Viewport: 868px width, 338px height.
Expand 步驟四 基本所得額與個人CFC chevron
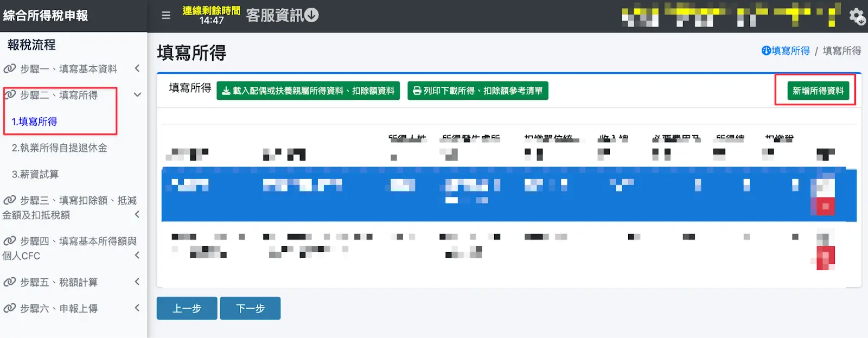137,255
